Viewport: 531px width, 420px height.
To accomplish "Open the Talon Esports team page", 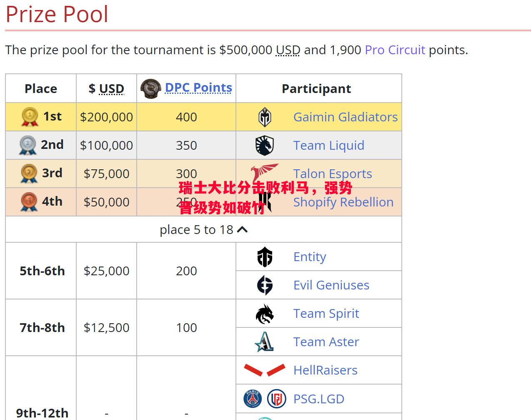I will [x=333, y=174].
